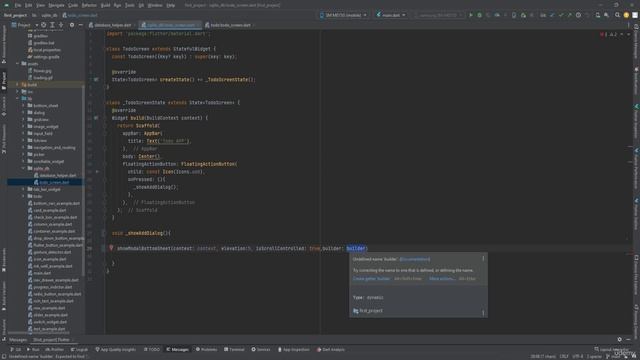Open the device selector dropdown
The height and width of the screenshot is (360, 640).
344,15
